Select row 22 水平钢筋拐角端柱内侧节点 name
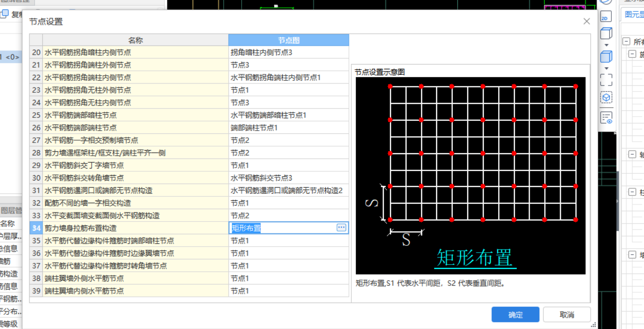The height and width of the screenshot is (329, 644). click(x=136, y=78)
